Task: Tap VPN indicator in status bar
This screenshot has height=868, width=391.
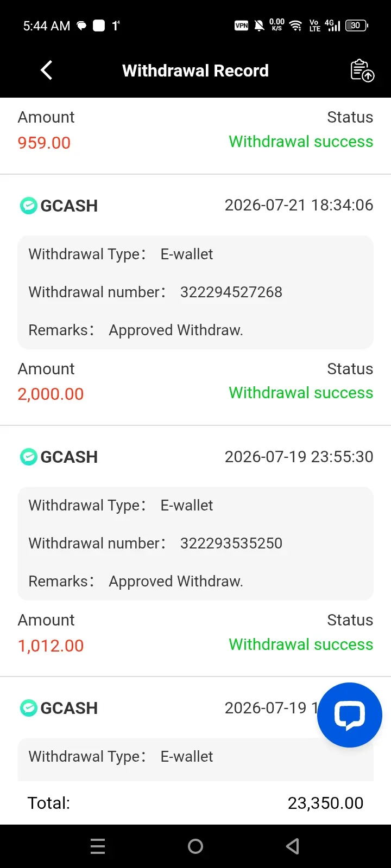Action: click(241, 25)
